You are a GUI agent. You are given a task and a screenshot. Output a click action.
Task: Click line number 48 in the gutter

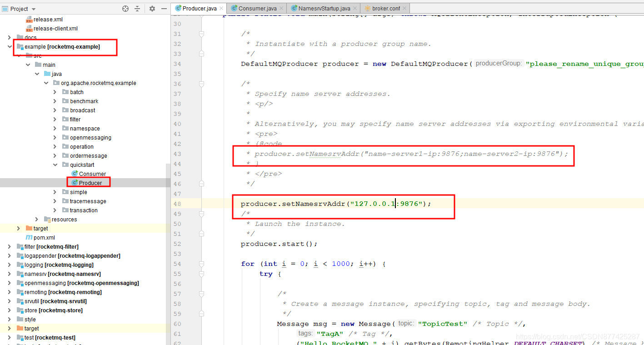(177, 204)
